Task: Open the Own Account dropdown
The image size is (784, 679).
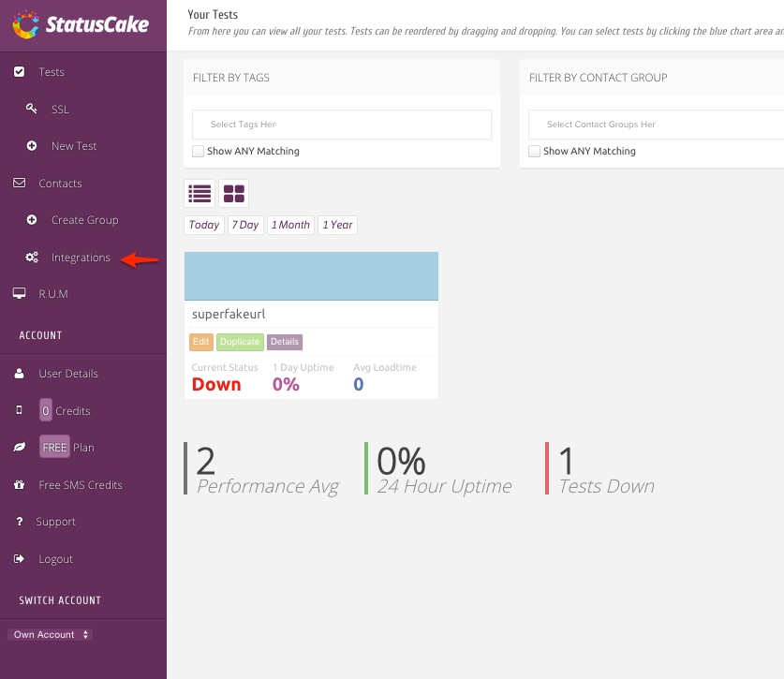Action: 52,635
